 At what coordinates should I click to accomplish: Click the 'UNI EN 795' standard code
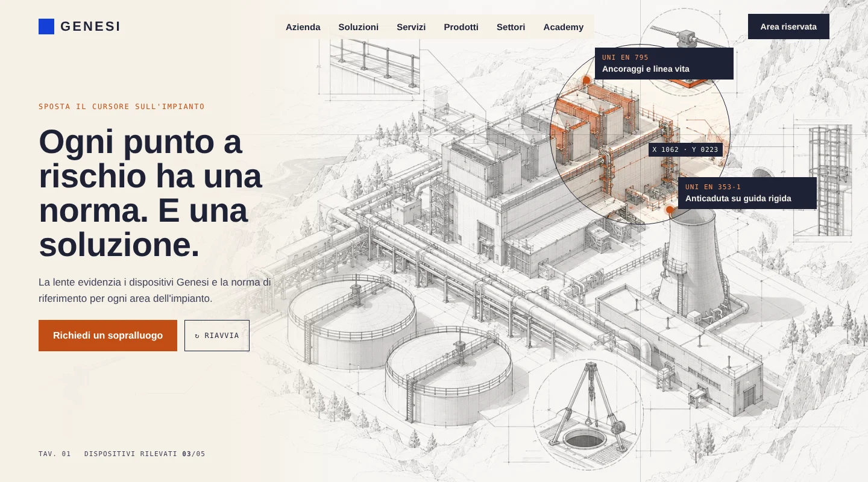625,58
